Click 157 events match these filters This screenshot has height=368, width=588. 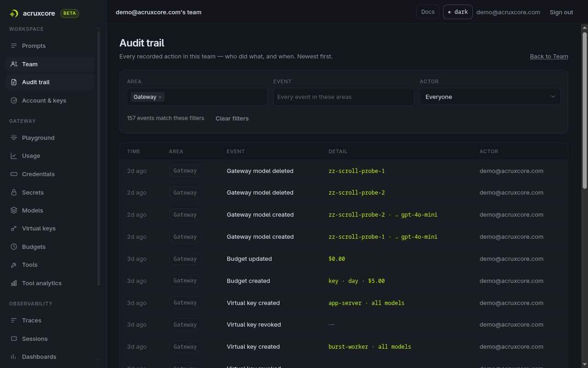coord(165,118)
